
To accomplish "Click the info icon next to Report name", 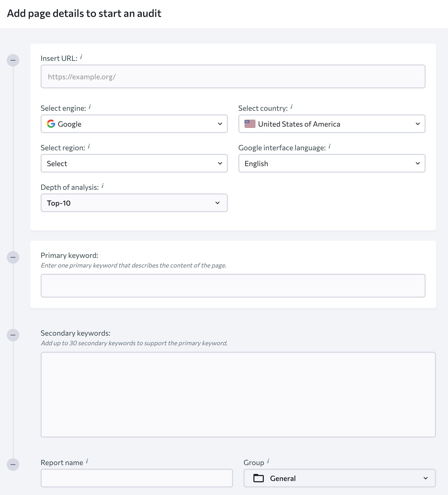I will 87,461.
